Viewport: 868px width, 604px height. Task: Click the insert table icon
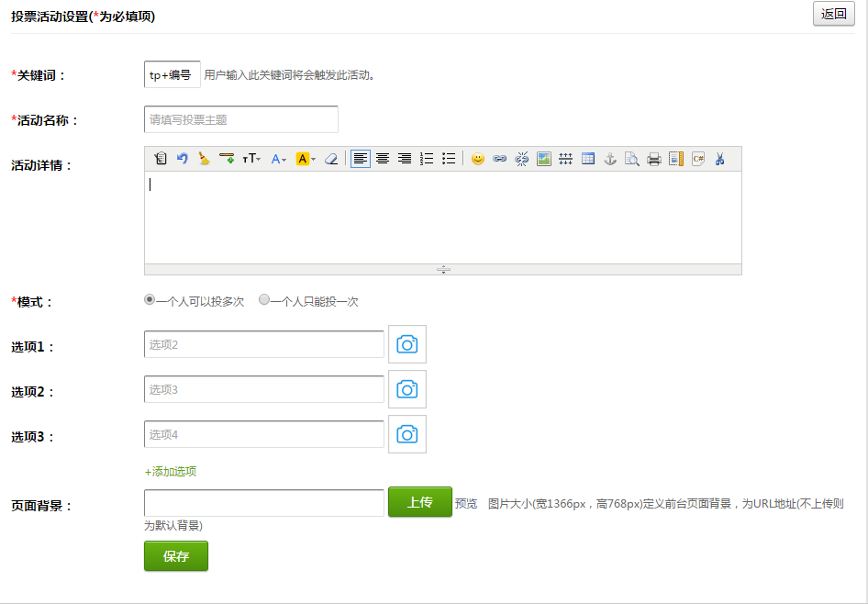(x=588, y=159)
